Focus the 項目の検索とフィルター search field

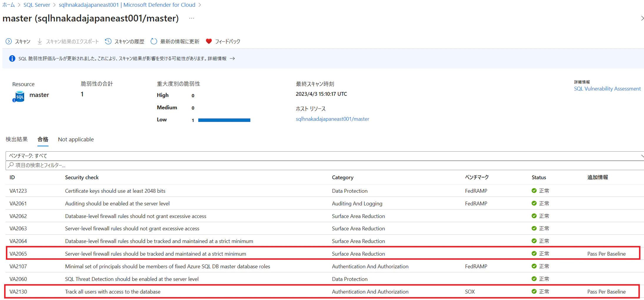pyautogui.click(x=325, y=165)
